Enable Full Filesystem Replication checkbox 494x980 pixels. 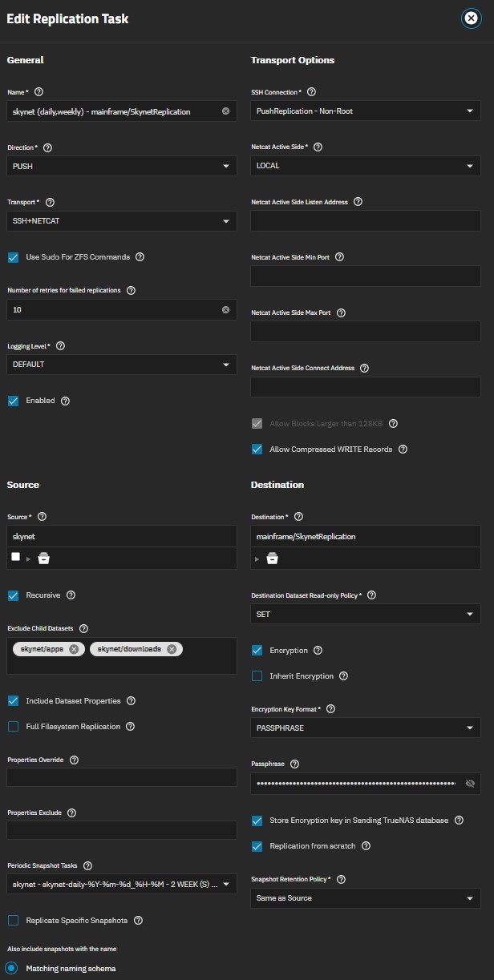click(x=13, y=727)
